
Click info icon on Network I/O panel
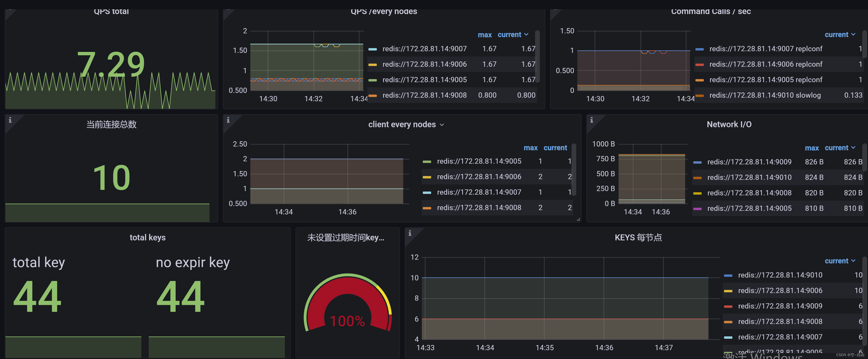(x=591, y=120)
